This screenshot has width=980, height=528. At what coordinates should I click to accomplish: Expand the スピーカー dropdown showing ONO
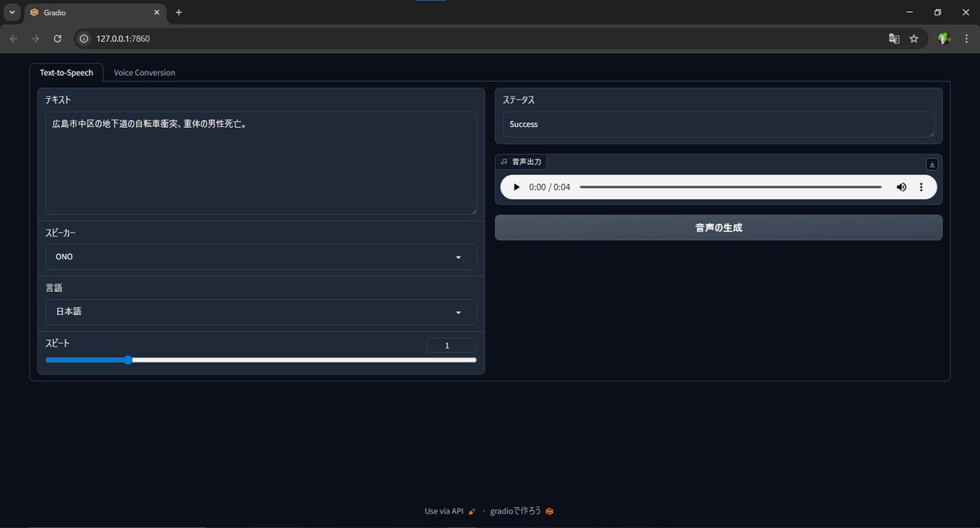(x=261, y=257)
